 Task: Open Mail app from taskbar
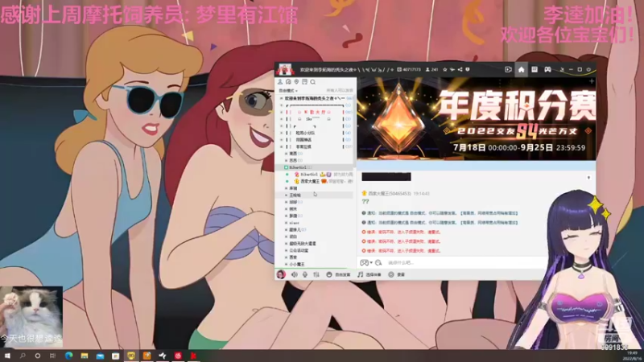[100, 356]
